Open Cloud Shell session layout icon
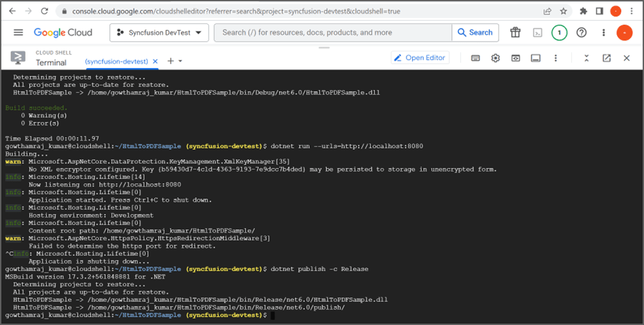Screen dimensions: 644x325 pyautogui.click(x=535, y=58)
